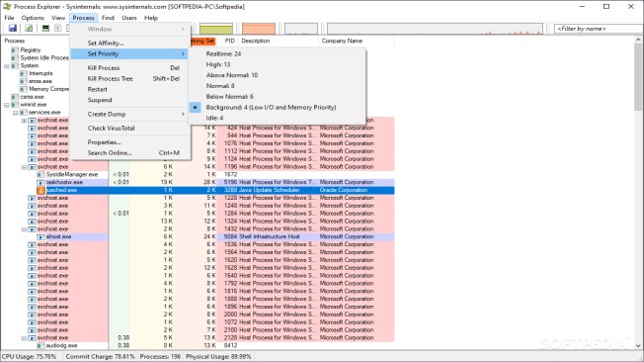Viewport: 644px width, 362px height.
Task: Click the Show Process Tree toolbar icon
Action: pyautogui.click(x=58, y=28)
